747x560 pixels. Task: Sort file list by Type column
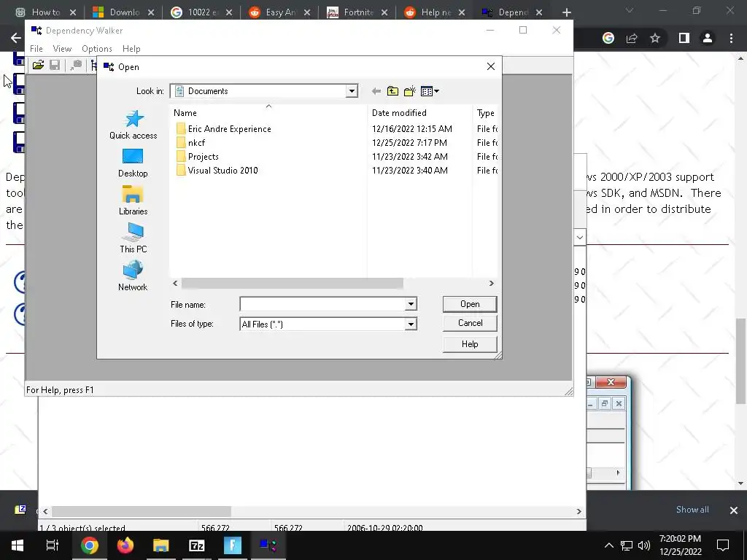pos(485,113)
